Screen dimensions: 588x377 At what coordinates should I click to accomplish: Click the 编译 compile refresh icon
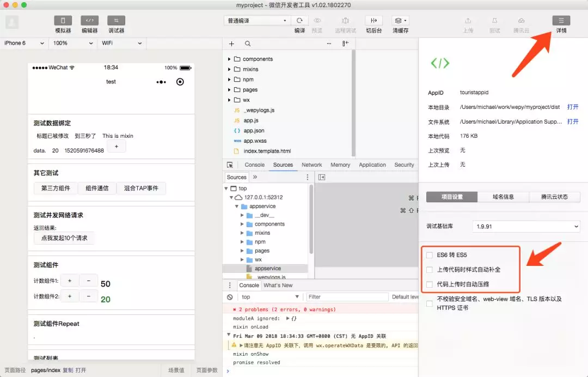[299, 21]
